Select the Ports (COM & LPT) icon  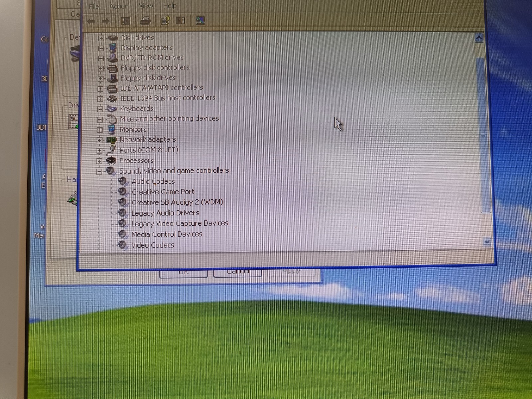tap(111, 150)
